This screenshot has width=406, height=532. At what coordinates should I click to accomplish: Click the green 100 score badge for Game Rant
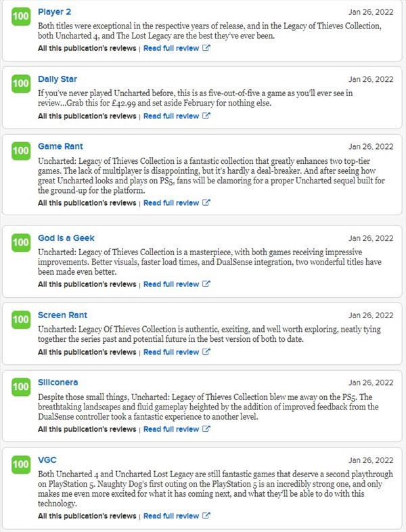pos(21,151)
